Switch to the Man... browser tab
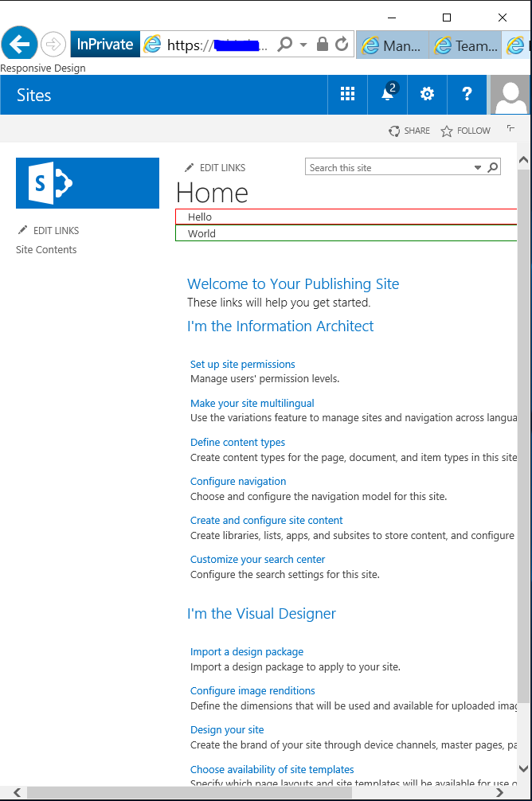 393,45
